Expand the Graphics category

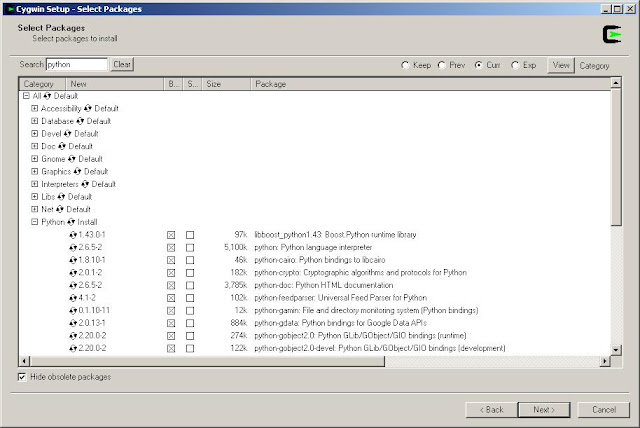[x=35, y=172]
